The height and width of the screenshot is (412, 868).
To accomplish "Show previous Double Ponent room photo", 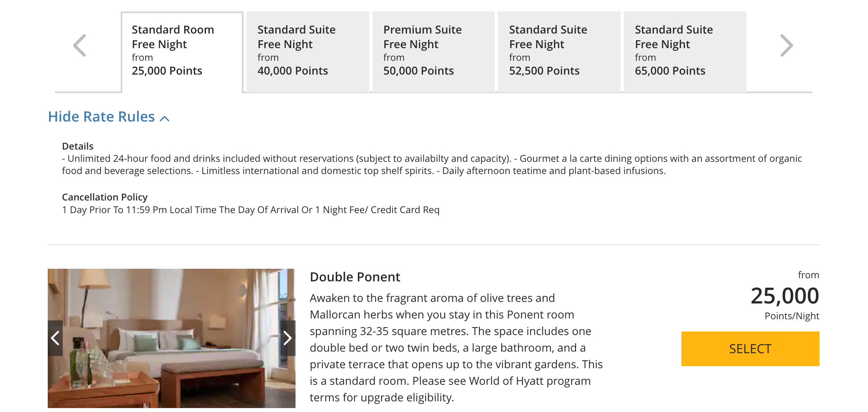I will tap(55, 338).
